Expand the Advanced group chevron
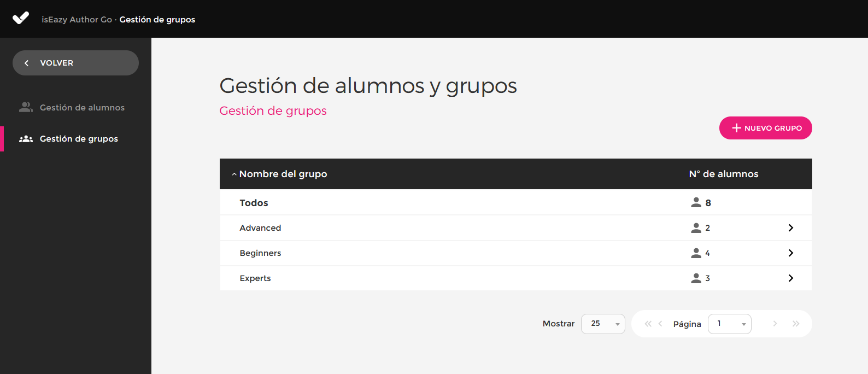 click(x=790, y=228)
